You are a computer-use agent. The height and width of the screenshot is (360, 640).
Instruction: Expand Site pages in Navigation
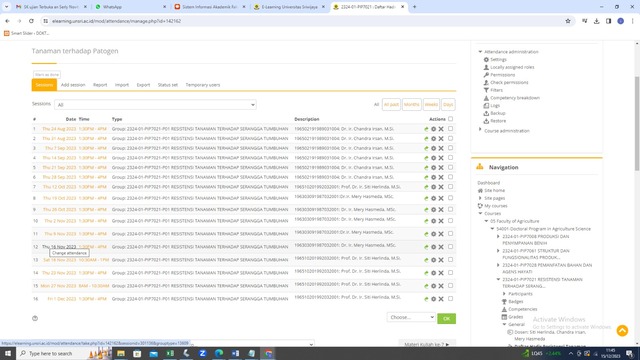click(480, 198)
